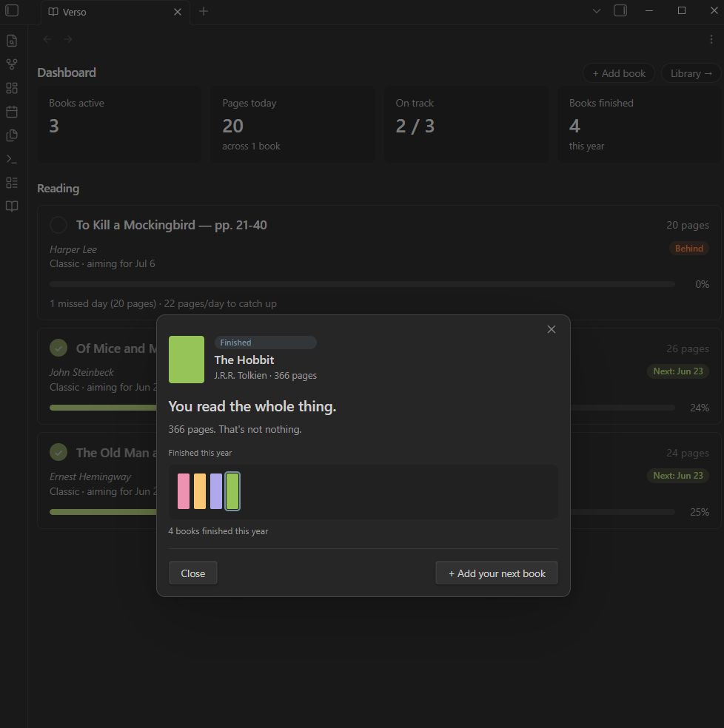Click Add your next book button
This screenshot has width=724, height=728.
pyautogui.click(x=496, y=573)
